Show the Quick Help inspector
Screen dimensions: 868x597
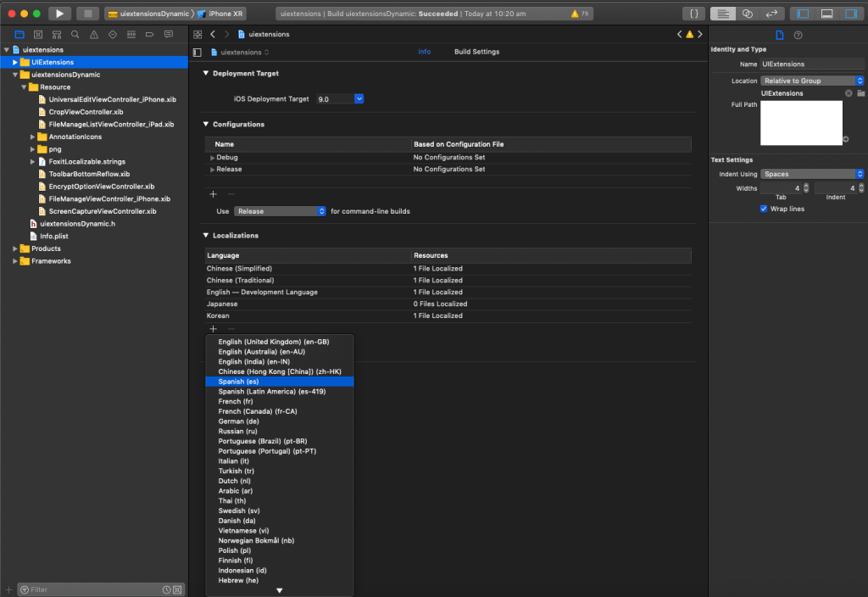(798, 35)
